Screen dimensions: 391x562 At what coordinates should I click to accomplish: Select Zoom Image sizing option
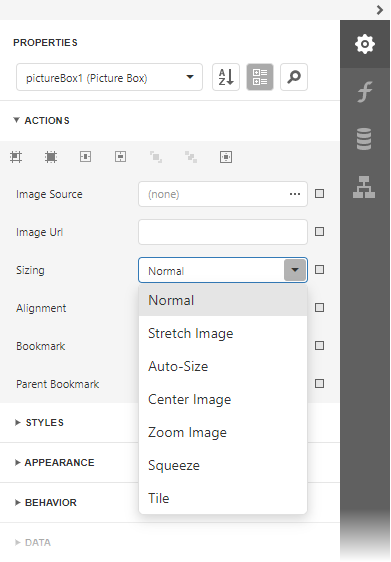pos(223,432)
